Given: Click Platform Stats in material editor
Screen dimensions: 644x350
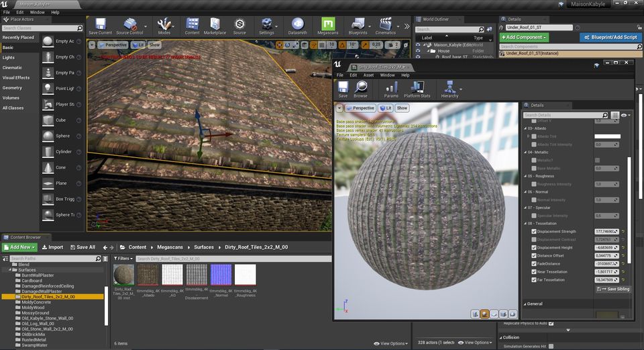Looking at the screenshot, I should (x=417, y=89).
